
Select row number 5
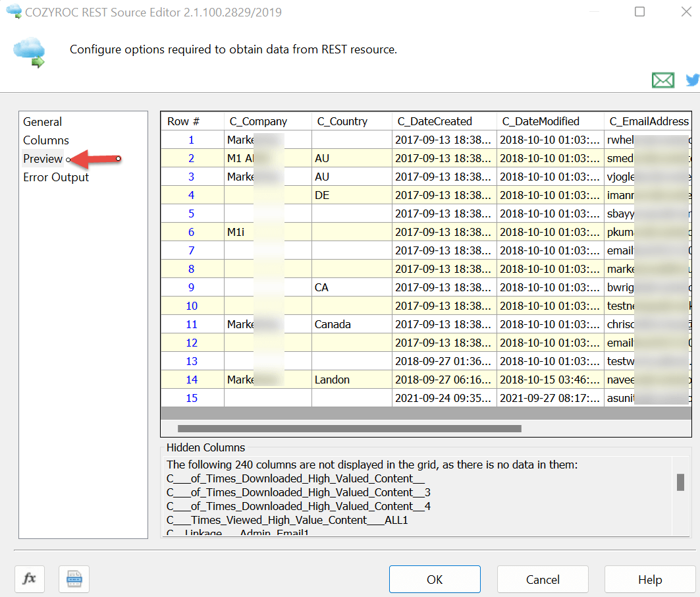point(192,213)
